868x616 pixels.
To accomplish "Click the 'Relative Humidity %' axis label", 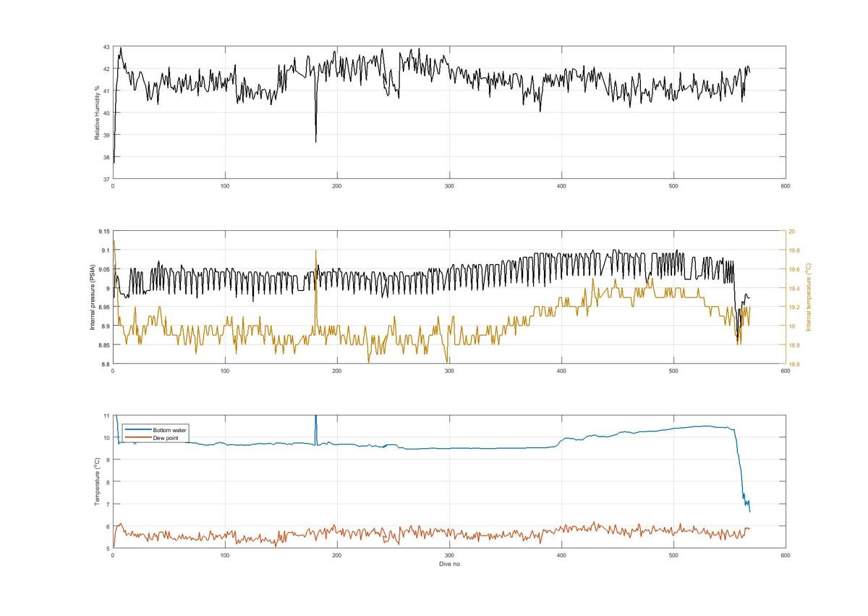I will [96, 113].
